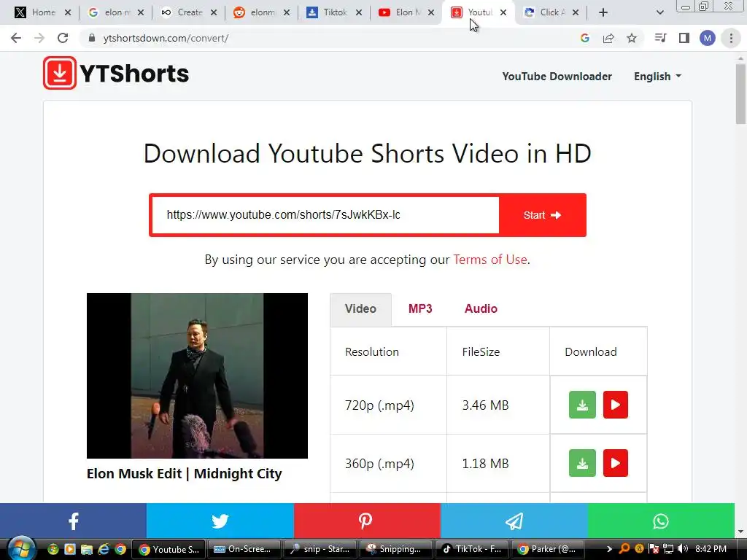Open the share page icon in address bar
Screen dimensions: 747x560
(608, 38)
